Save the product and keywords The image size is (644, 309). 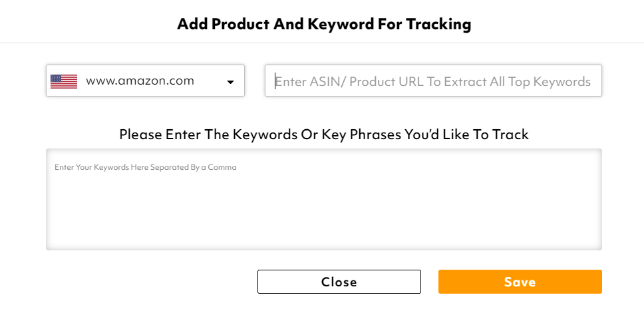(x=520, y=282)
